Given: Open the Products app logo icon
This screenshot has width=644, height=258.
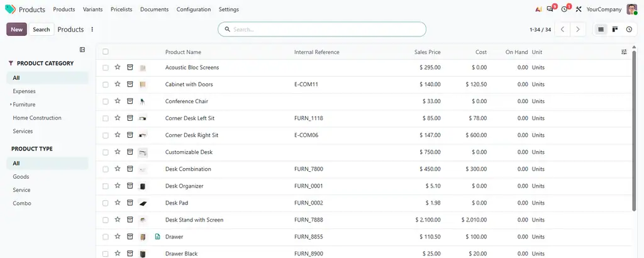Looking at the screenshot, I should click(10, 9).
